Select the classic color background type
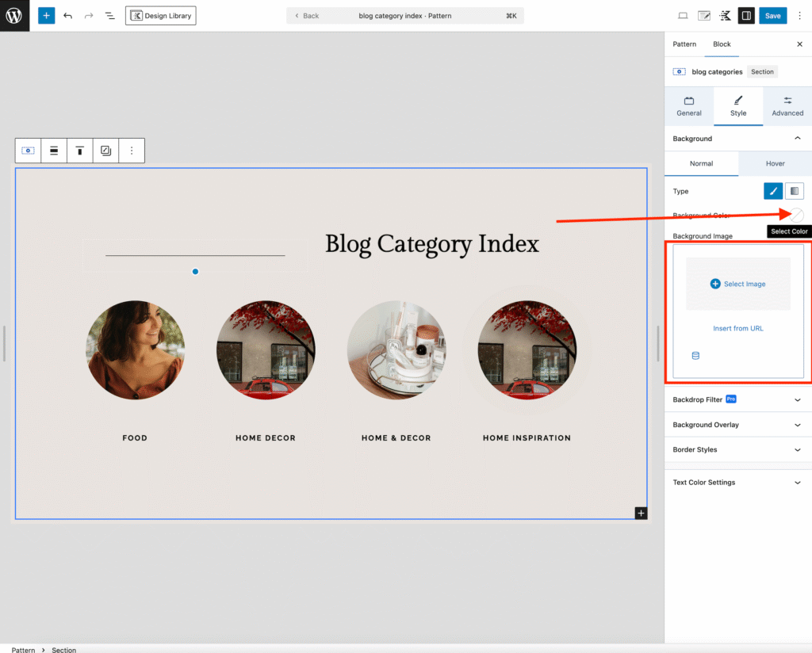 pyautogui.click(x=772, y=191)
